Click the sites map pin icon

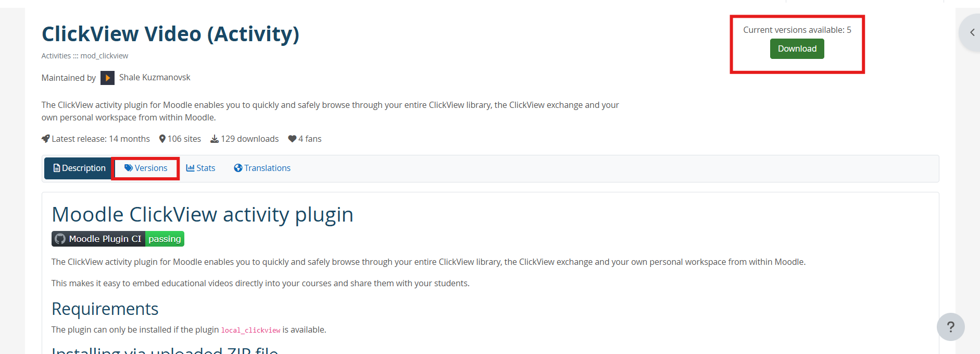click(x=162, y=139)
